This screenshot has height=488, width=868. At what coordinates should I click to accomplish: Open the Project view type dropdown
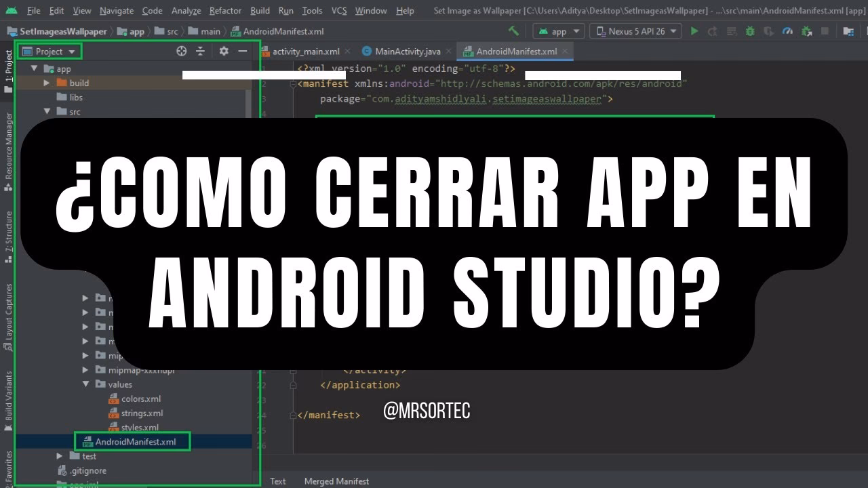tap(50, 52)
